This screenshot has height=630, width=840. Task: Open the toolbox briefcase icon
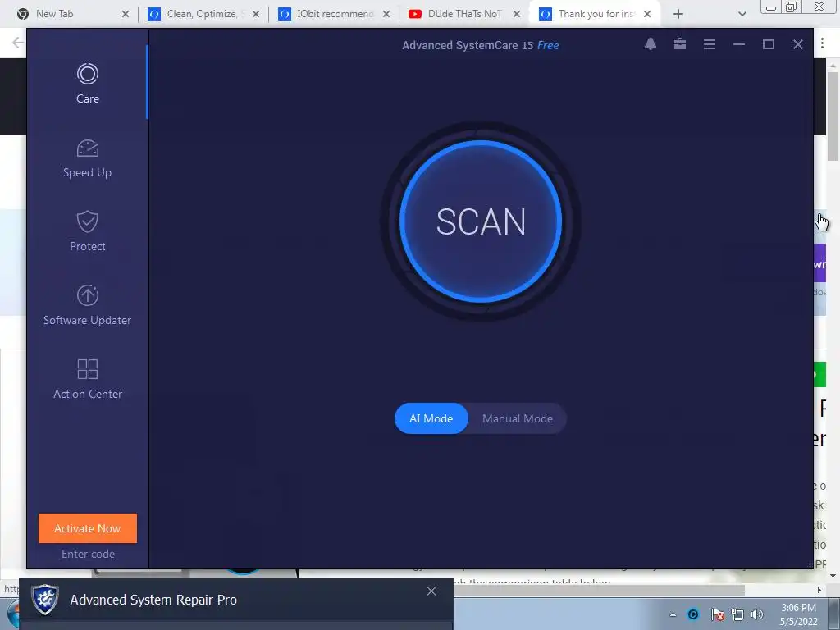click(x=680, y=44)
